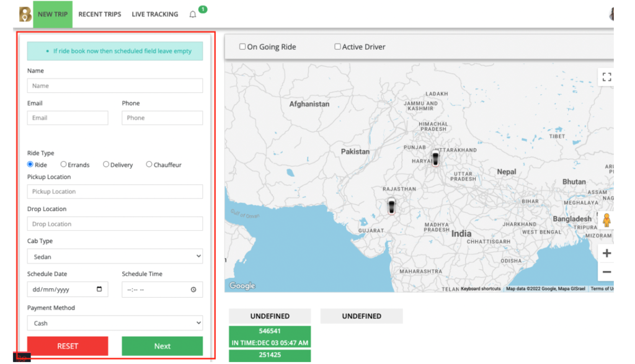This screenshot has height=364, width=635.
Task: Open the map Keyboard shortcuts link
Action: pyautogui.click(x=481, y=289)
